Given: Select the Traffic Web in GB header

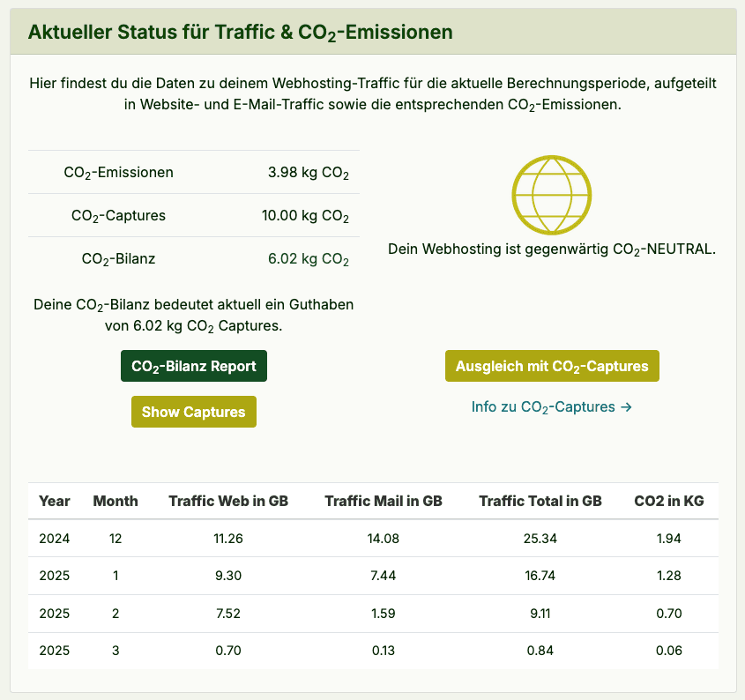Looking at the screenshot, I should click(x=227, y=501).
